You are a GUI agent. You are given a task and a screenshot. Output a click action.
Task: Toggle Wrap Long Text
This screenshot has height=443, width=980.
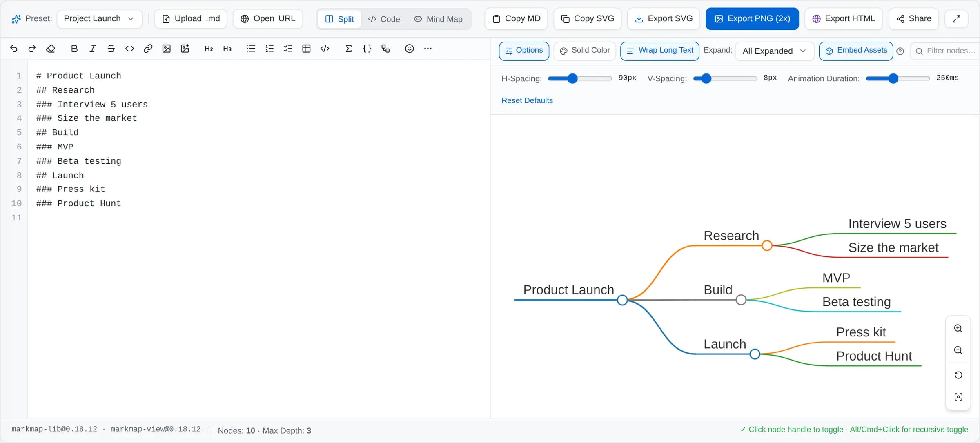coord(659,51)
